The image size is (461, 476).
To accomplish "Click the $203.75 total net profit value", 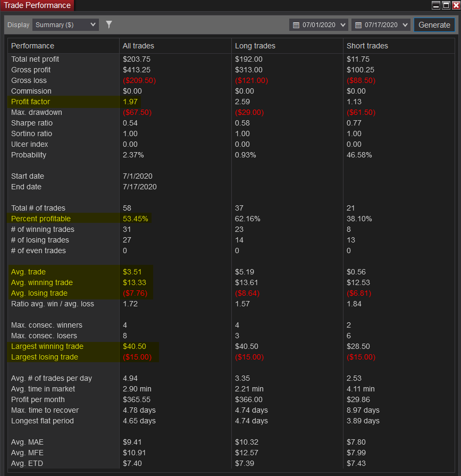I will [x=137, y=59].
